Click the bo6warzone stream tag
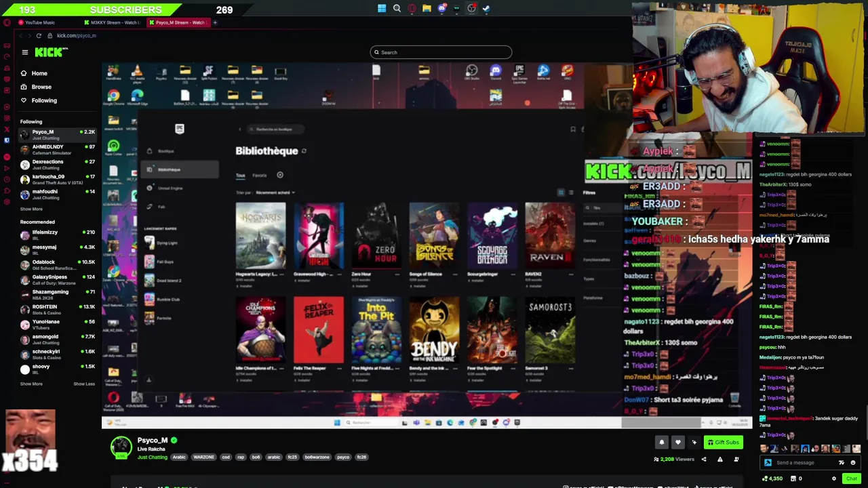868x488 pixels. tap(317, 457)
